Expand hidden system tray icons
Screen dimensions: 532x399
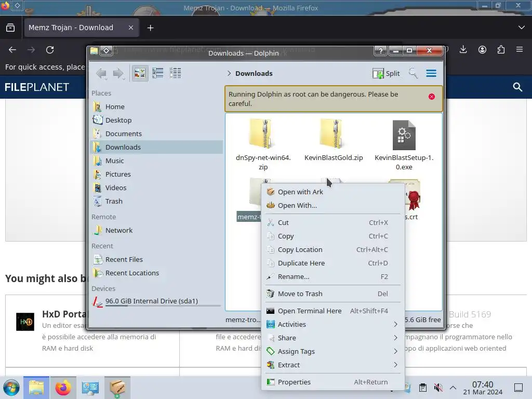pos(453,388)
